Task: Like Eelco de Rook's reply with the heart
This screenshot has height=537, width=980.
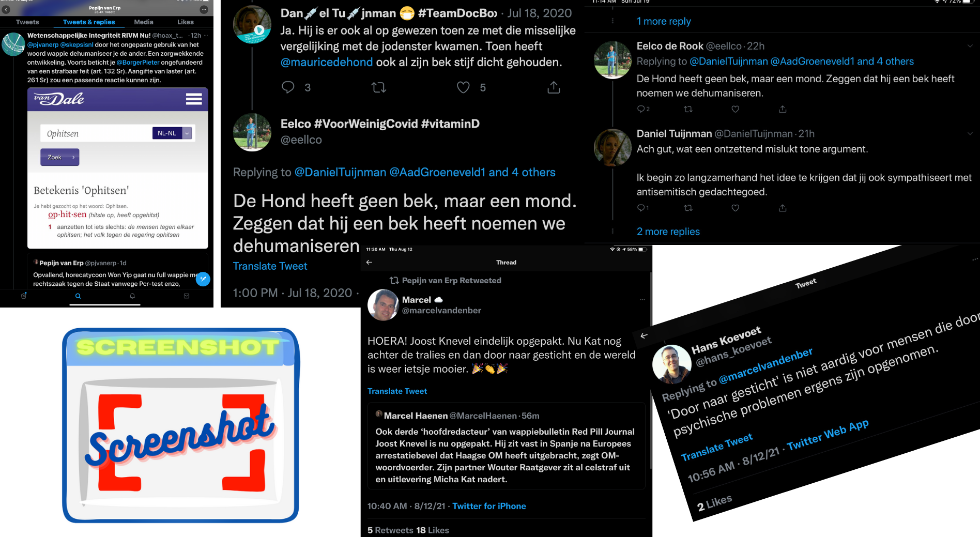Action: 735,109
